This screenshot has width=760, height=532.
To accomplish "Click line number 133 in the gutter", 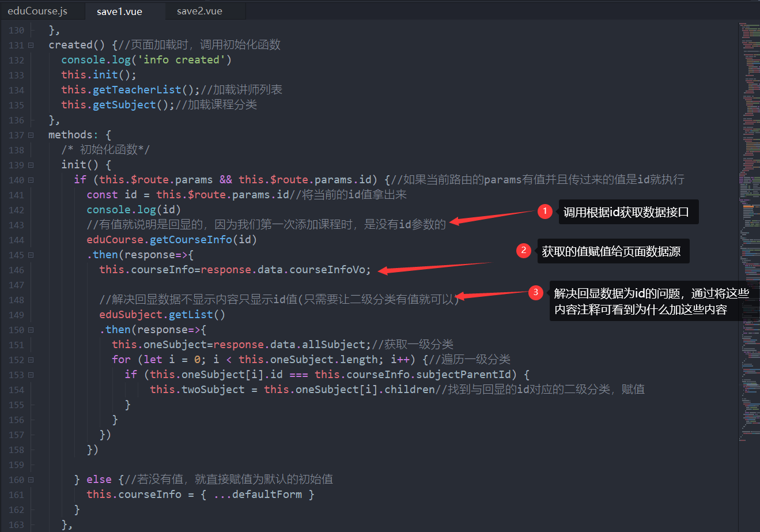I will [17, 75].
